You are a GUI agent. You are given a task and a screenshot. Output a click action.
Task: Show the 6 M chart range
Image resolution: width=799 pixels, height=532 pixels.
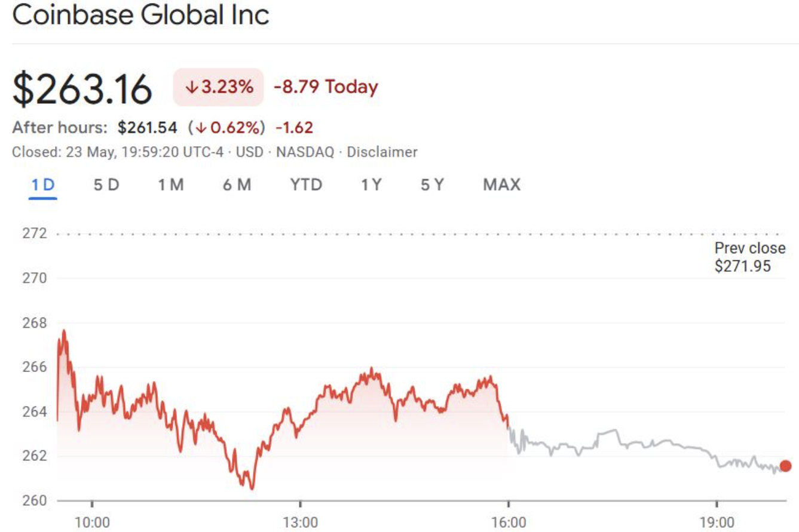(237, 185)
